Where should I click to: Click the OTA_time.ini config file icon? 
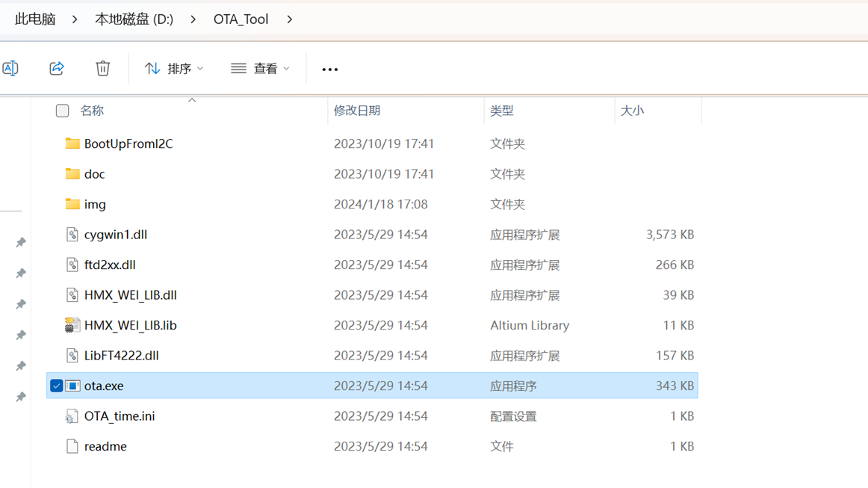click(72, 416)
